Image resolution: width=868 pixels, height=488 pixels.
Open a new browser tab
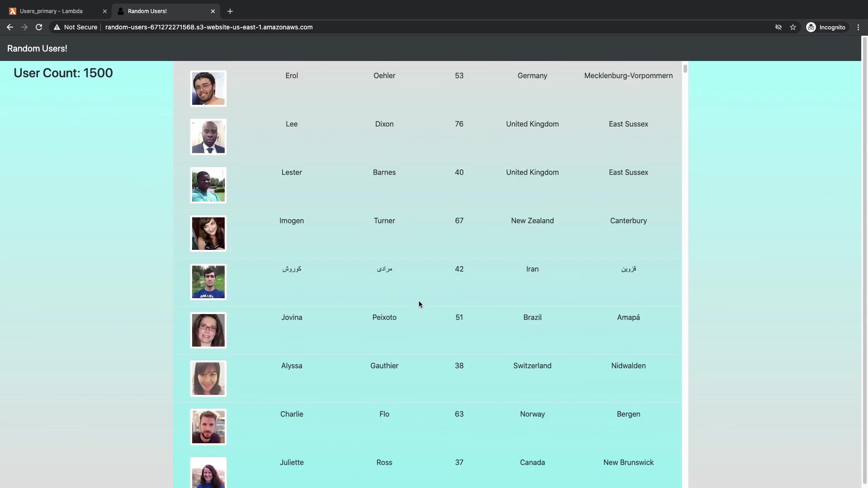[x=230, y=11]
